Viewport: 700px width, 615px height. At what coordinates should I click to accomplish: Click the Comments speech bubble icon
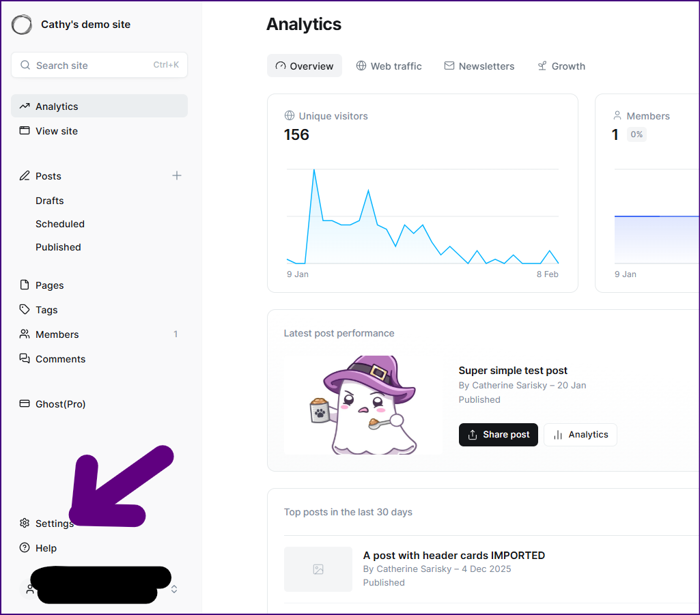[x=25, y=359]
